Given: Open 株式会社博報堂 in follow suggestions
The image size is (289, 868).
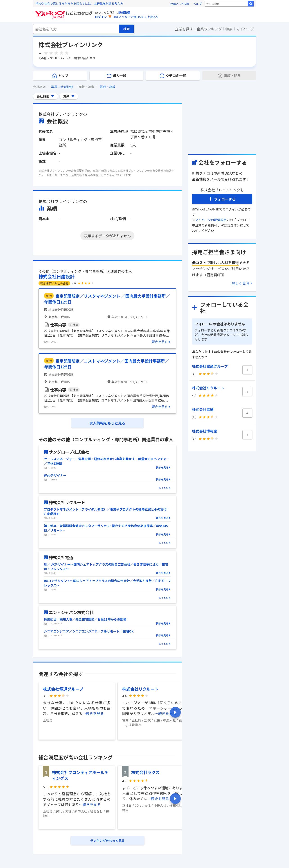Looking at the screenshot, I should 205,431.
